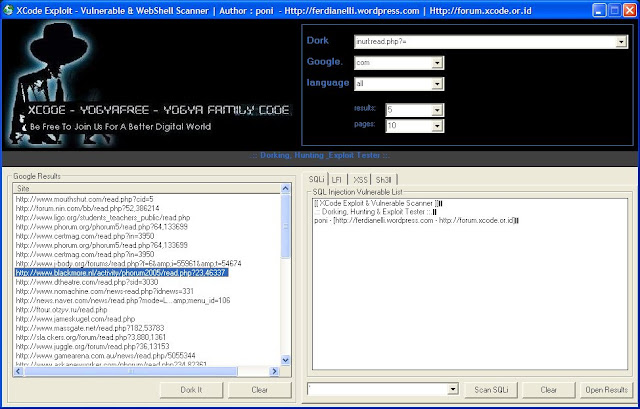Select the highlighted blackmore.nl result
Image resolution: width=640 pixels, height=409 pixels.
click(121, 273)
